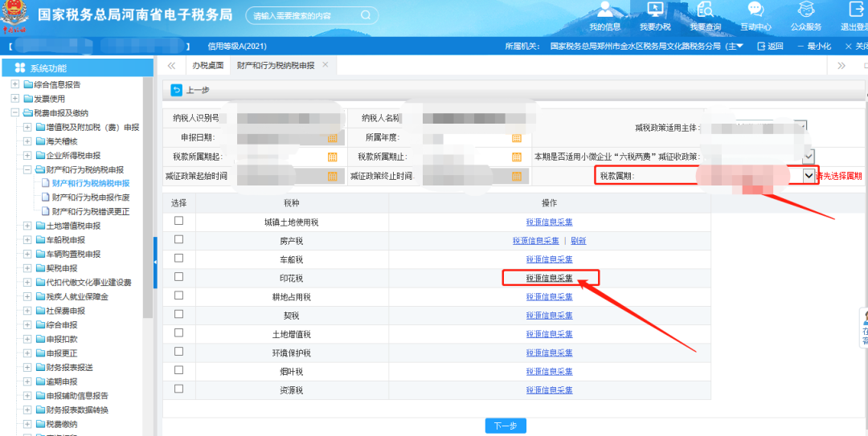Screen dimensions: 868x436
Task: Check the 印花税 checkbox
Action: point(179,277)
